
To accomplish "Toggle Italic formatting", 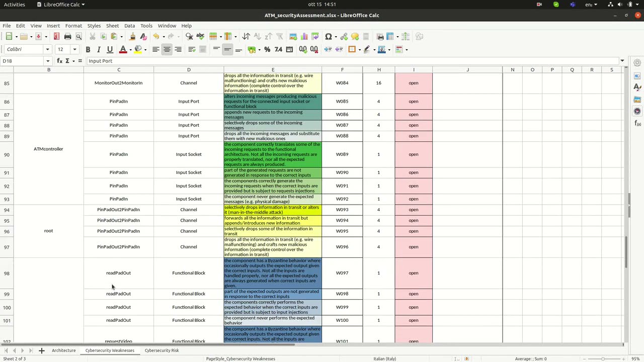I will tap(99, 49).
